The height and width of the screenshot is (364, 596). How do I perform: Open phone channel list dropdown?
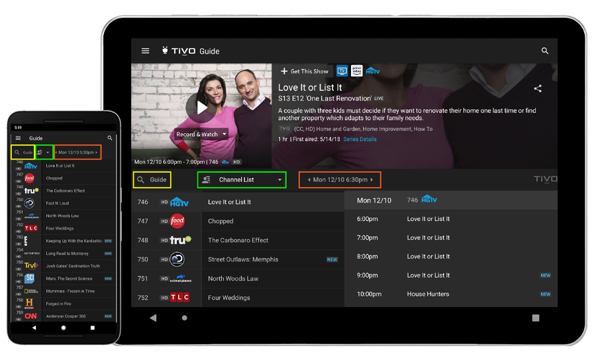pos(44,152)
